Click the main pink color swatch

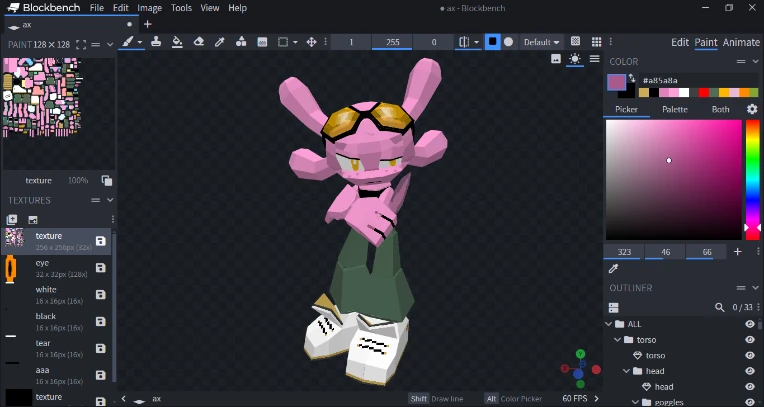pos(616,82)
